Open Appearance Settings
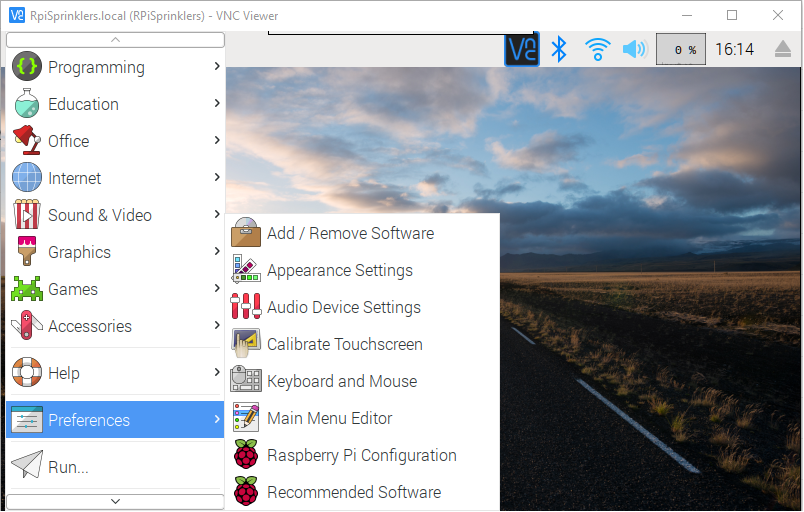 click(x=339, y=270)
